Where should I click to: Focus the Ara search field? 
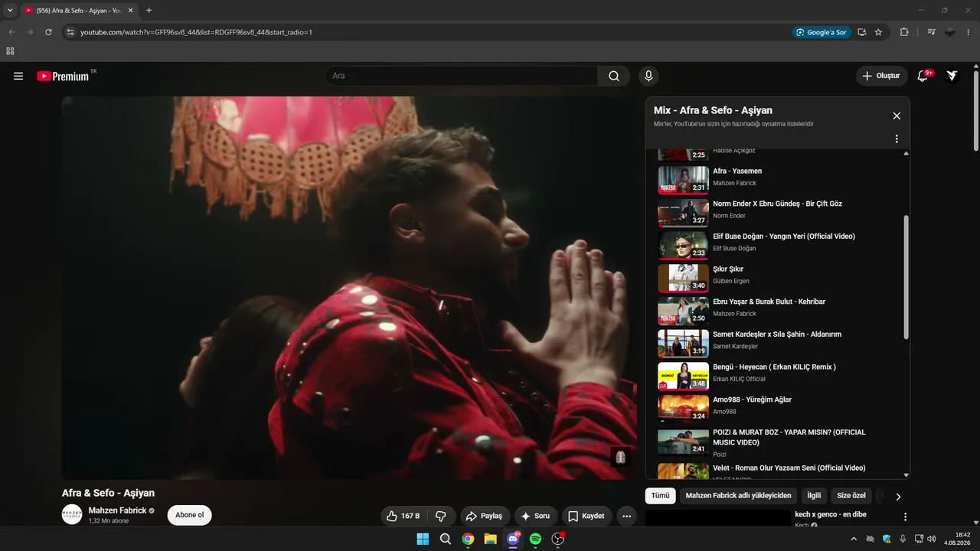pyautogui.click(x=461, y=76)
